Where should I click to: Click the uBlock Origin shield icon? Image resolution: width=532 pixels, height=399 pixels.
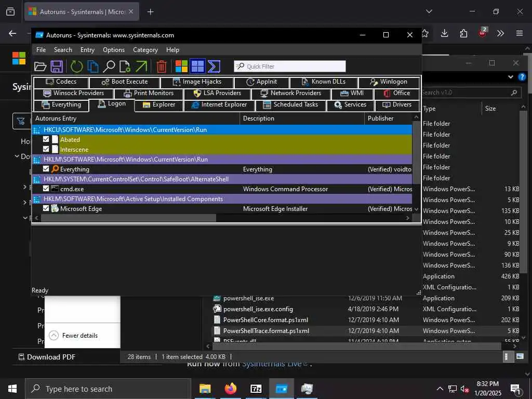point(482,33)
